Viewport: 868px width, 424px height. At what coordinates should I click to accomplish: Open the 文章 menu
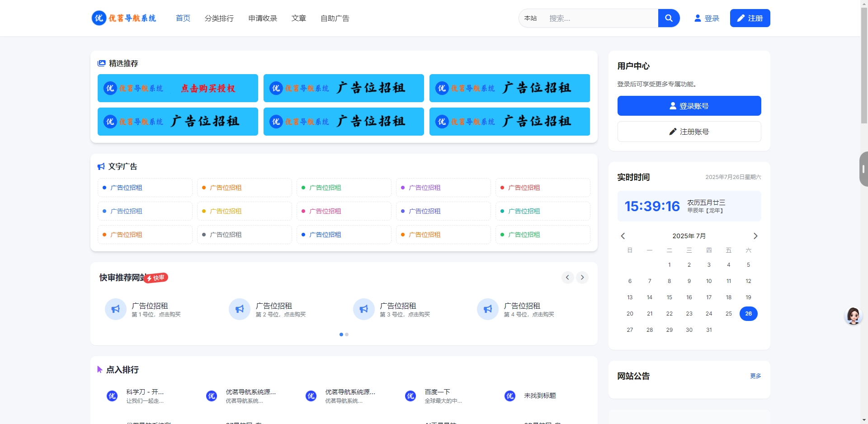pos(298,18)
